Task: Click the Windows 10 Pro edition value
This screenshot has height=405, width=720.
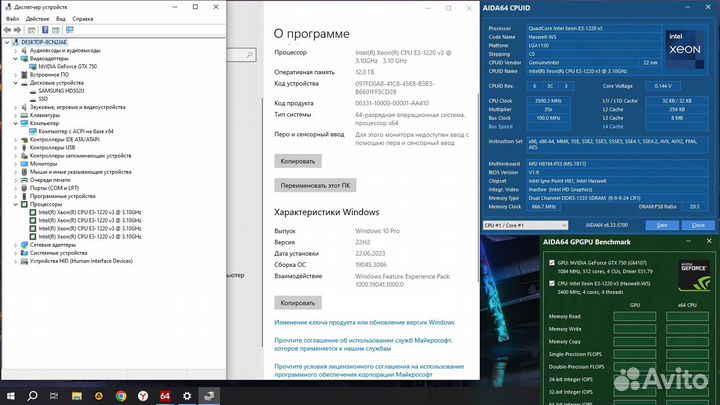Action: click(377, 231)
